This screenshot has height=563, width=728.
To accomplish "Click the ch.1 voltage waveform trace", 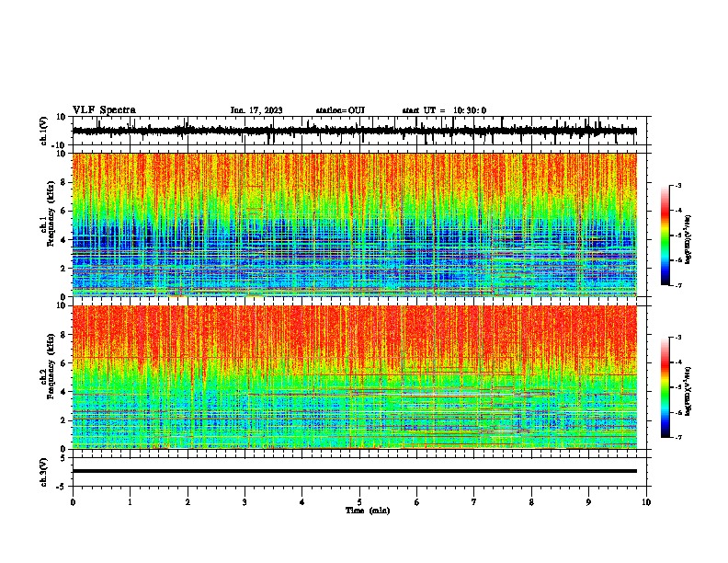I will (x=354, y=131).
